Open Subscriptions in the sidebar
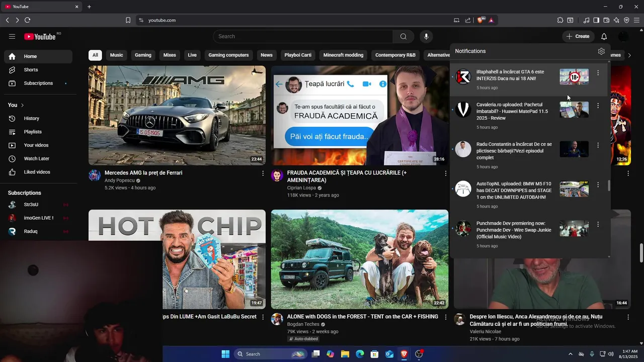This screenshot has width=644, height=362. click(38, 83)
